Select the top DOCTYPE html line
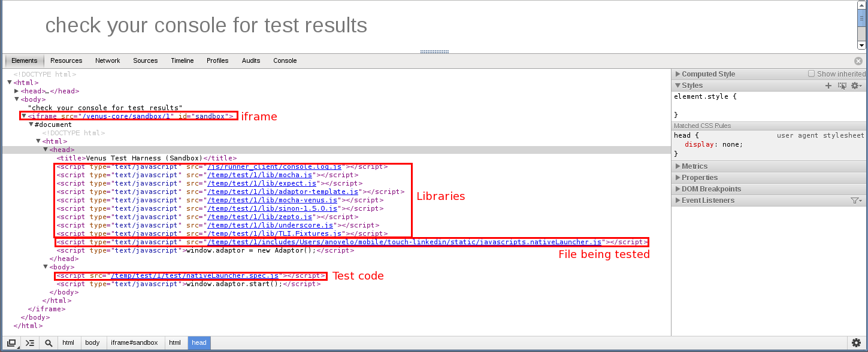The image size is (868, 352). [x=45, y=74]
